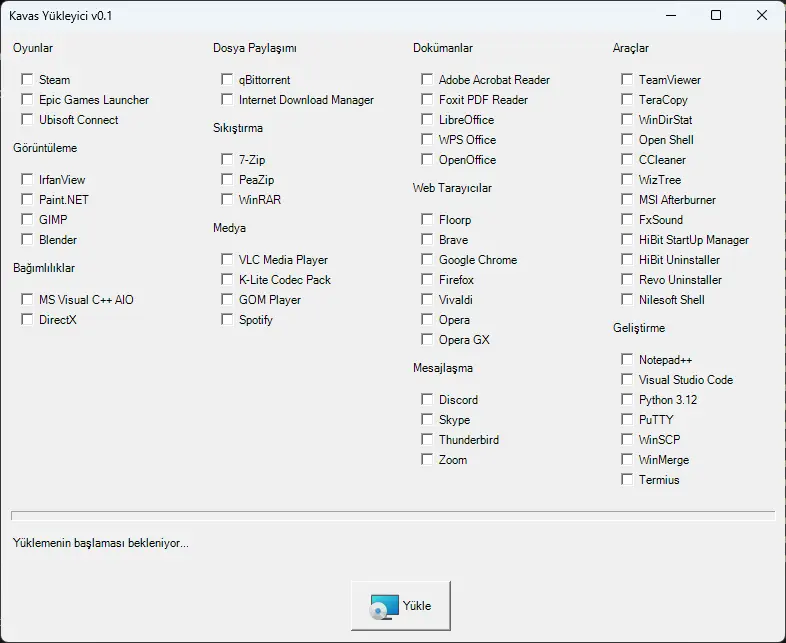Check the FxSound checkbox
Image resolution: width=786 pixels, height=643 pixels.
point(627,220)
